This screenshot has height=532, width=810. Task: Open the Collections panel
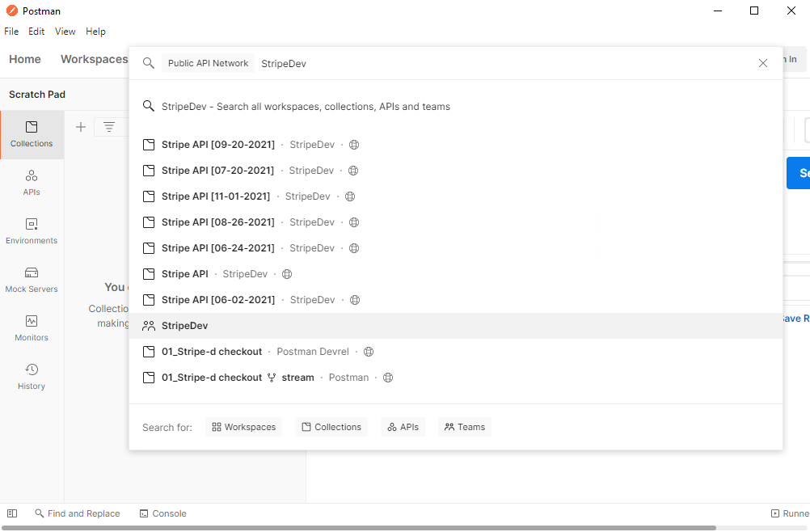pos(31,134)
